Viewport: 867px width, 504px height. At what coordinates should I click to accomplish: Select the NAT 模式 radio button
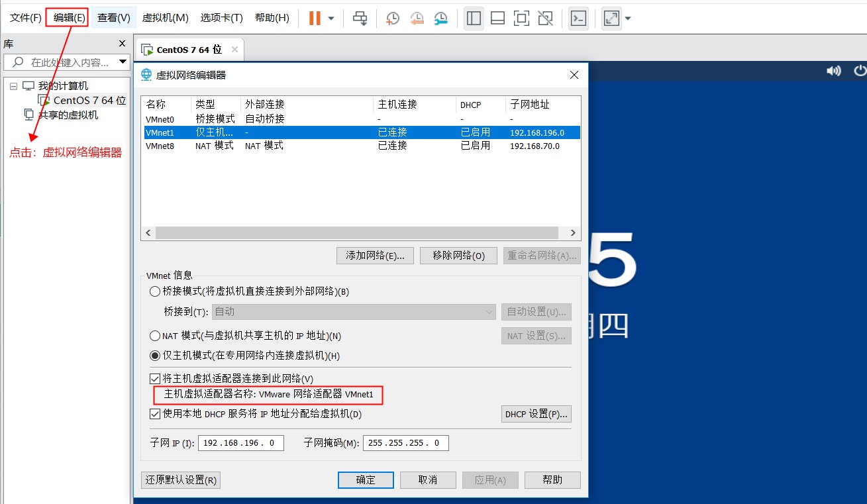tap(155, 336)
